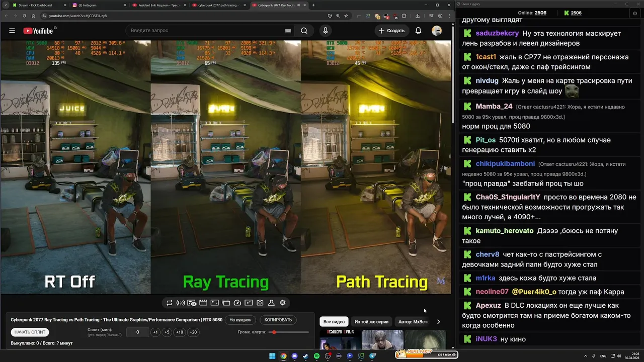Add +10 minutes to split
Viewport: 644px width, 362px height.
[180, 332]
